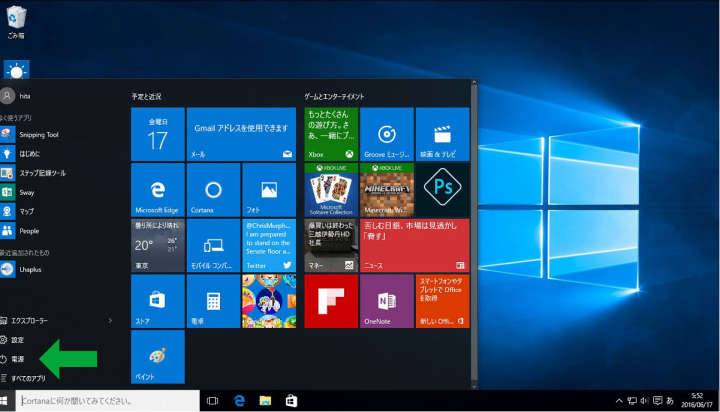Open the Action Center notifications icon
The height and width of the screenshot is (412, 720).
[x=658, y=401]
